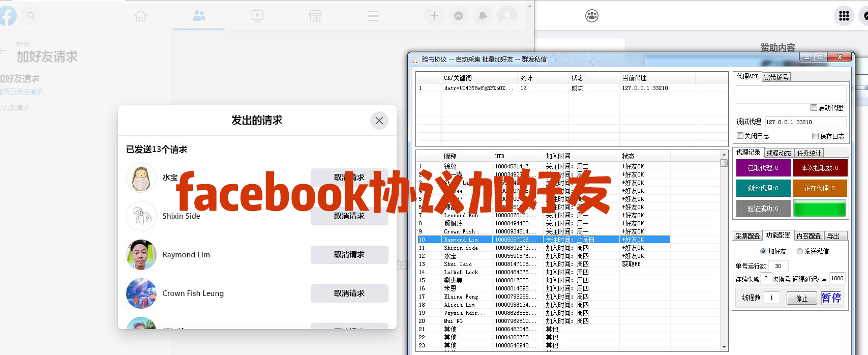Open Crown Fish Leung profile avatar
868x355 pixels.
[141, 293]
